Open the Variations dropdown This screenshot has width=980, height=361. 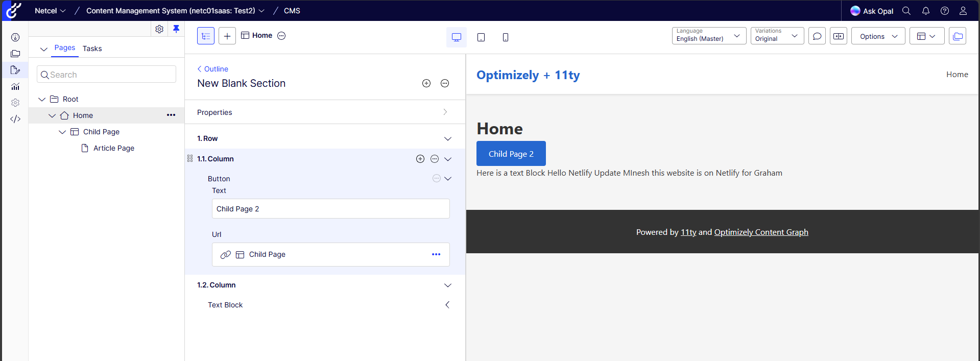point(777,36)
